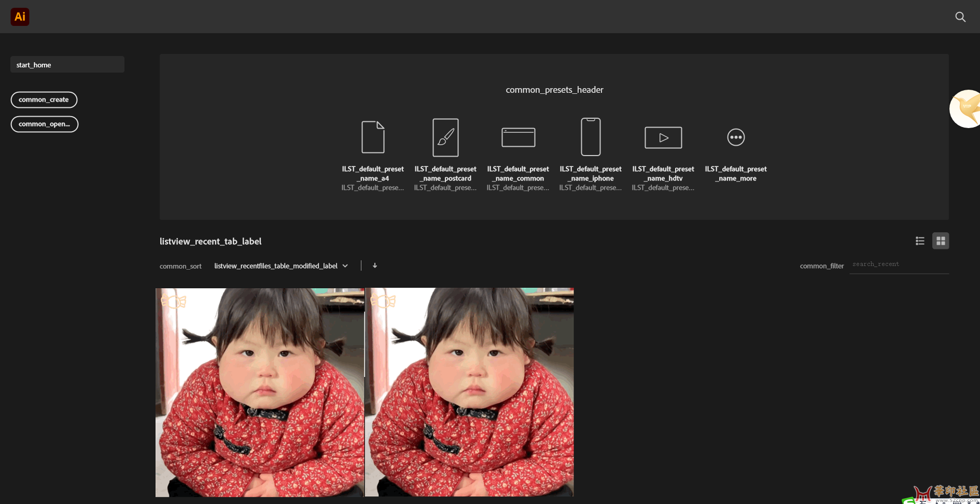This screenshot has height=504, width=980.
Task: Click the common_open... button
Action: click(x=45, y=124)
